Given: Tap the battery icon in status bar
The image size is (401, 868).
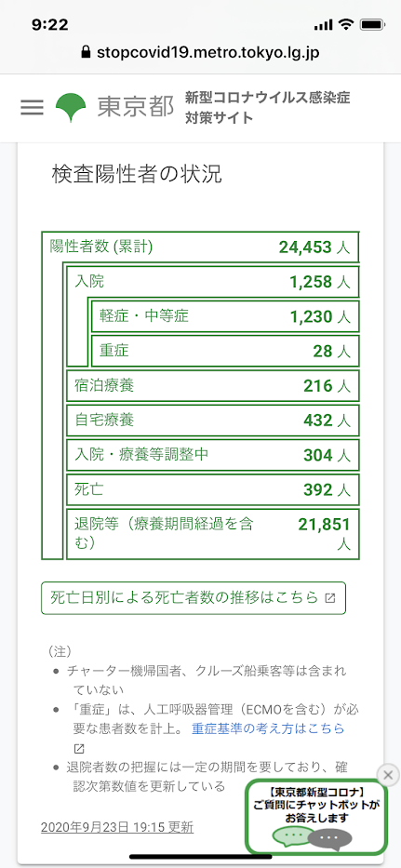Looking at the screenshot, I should point(368,25).
